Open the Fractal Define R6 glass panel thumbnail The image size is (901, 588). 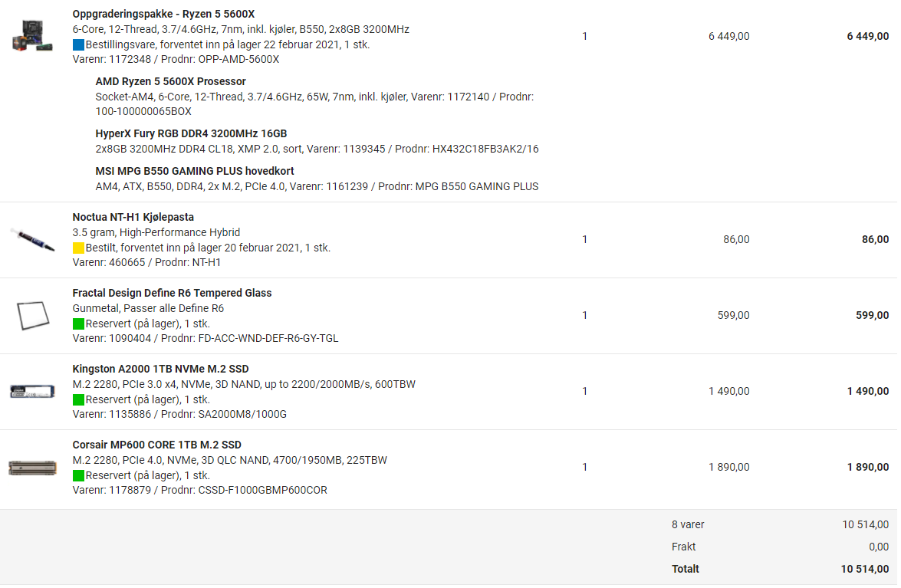click(32, 315)
